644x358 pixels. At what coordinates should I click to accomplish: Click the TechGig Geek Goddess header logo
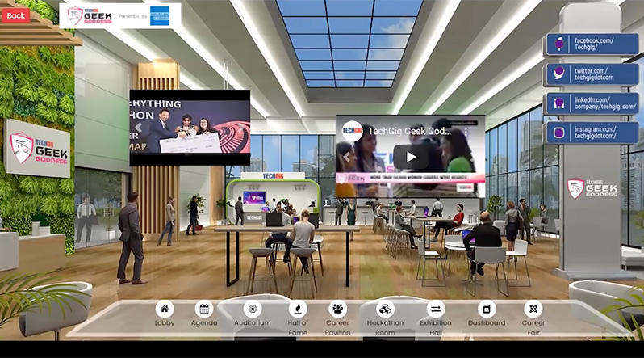pos(90,16)
